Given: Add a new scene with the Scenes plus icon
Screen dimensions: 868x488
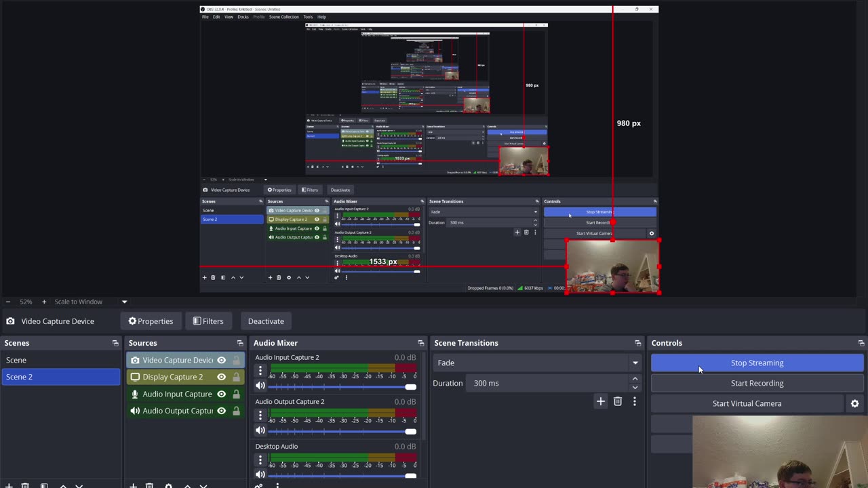Looking at the screenshot, I should coord(9,485).
